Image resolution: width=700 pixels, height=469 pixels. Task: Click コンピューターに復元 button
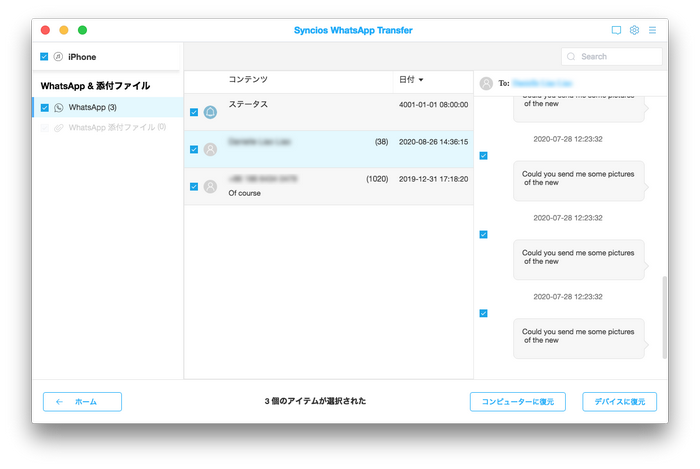518,401
